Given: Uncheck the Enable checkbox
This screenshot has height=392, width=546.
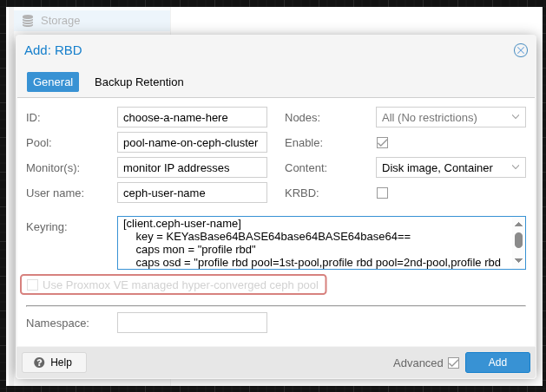Looking at the screenshot, I should [x=382, y=142].
